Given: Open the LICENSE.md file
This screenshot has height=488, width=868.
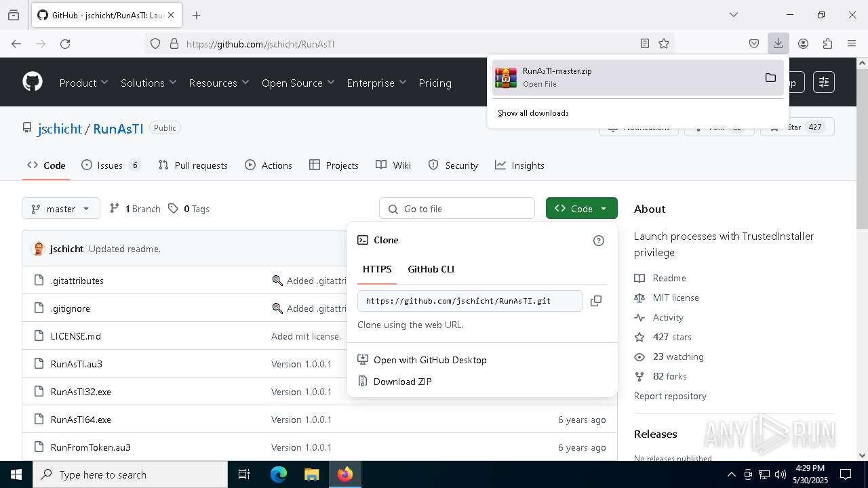Looking at the screenshot, I should click(75, 336).
